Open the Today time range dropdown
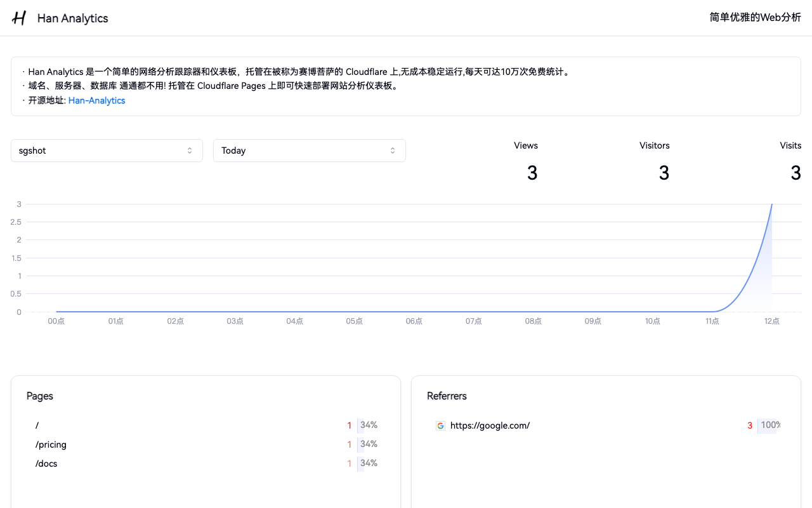The height and width of the screenshot is (508, 812). pos(310,150)
